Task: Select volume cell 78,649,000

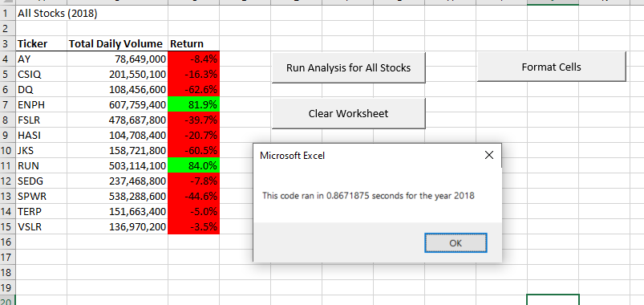Action: point(117,59)
